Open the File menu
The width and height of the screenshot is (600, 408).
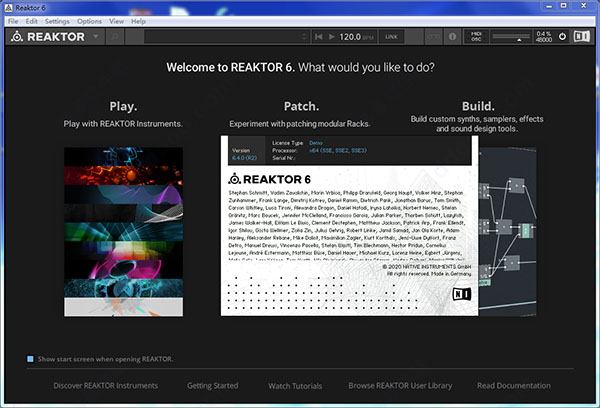tap(13, 21)
